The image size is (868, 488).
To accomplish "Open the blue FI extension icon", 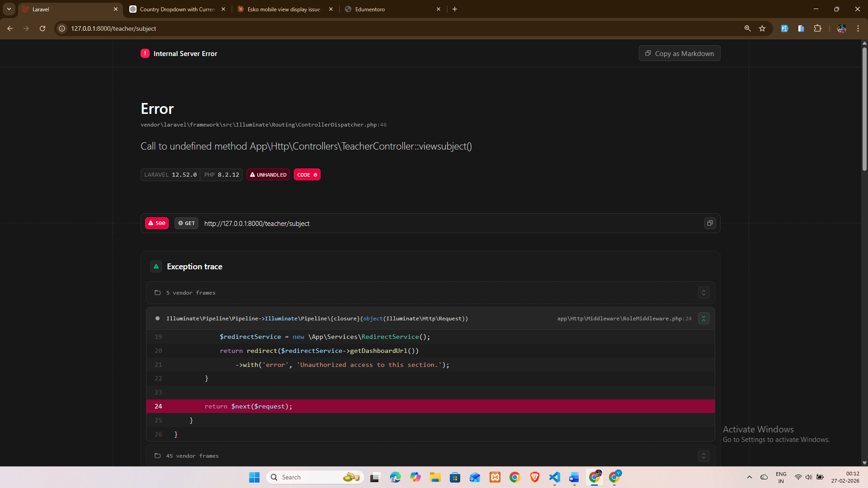I will [x=784, y=28].
